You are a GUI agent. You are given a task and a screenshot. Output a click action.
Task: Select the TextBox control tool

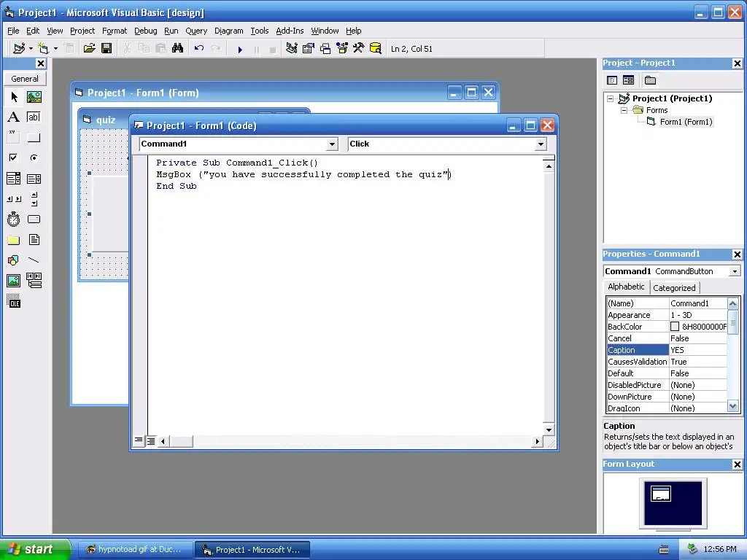point(34,117)
